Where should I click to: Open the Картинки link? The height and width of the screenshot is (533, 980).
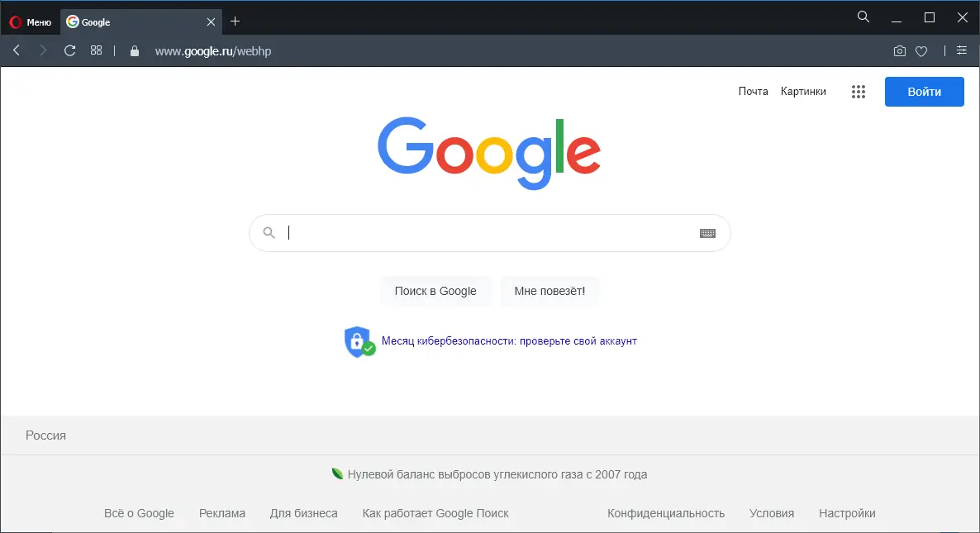803,91
